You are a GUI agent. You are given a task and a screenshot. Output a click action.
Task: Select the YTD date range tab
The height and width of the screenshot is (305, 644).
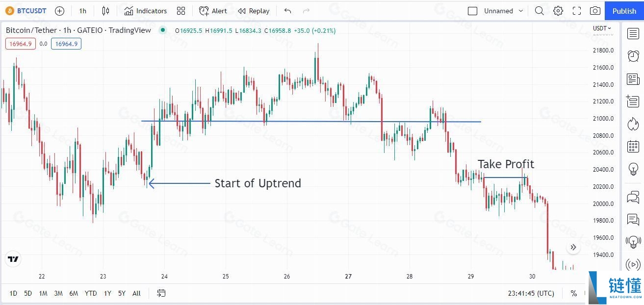91,293
